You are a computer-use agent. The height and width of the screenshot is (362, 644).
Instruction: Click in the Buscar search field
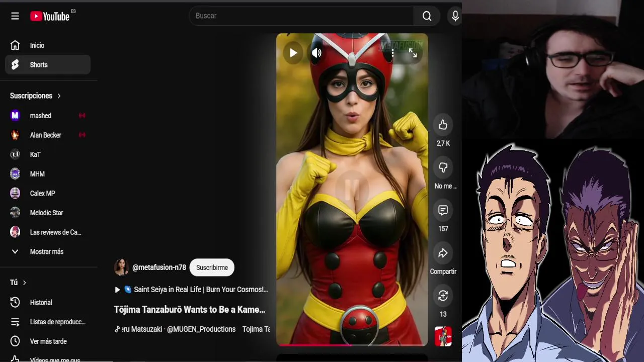pos(301,16)
